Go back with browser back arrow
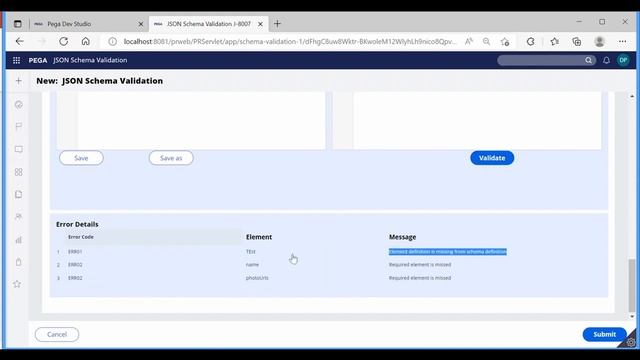Screen dimensions: 640x360 (19, 41)
